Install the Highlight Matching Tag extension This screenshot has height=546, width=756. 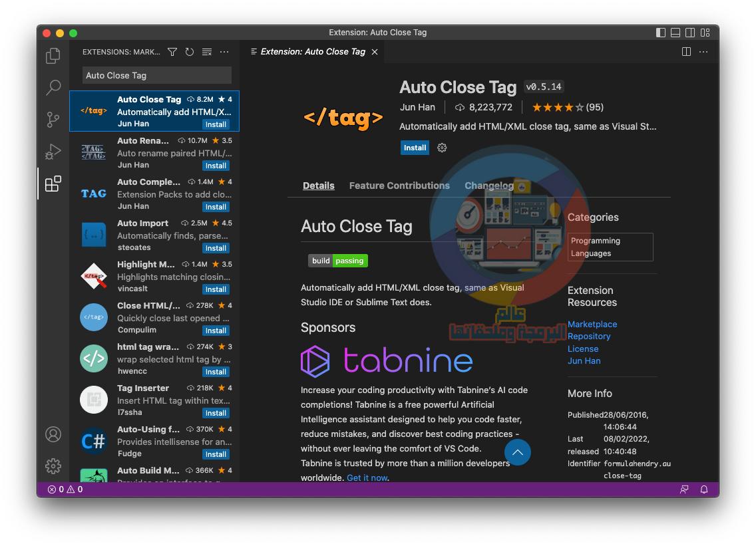click(216, 289)
